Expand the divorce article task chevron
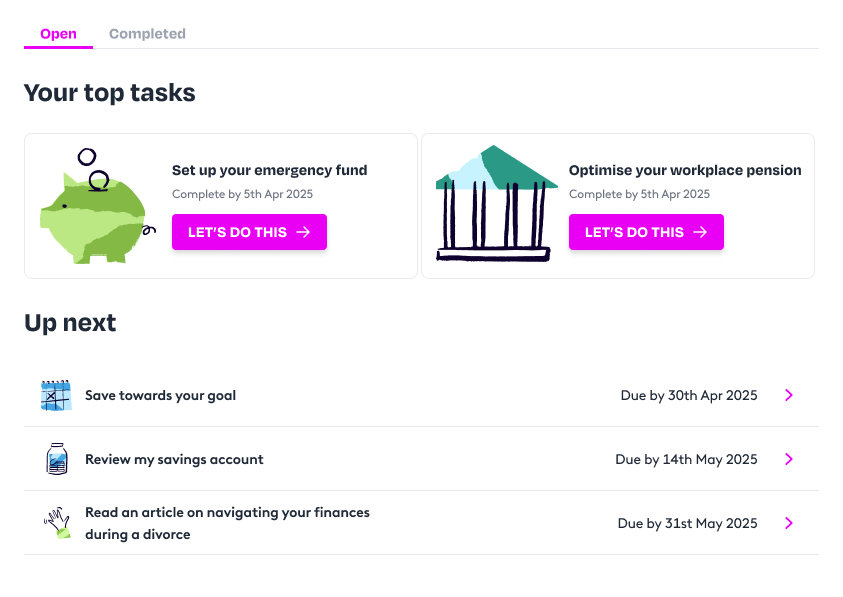This screenshot has height=597, width=843. (x=789, y=523)
